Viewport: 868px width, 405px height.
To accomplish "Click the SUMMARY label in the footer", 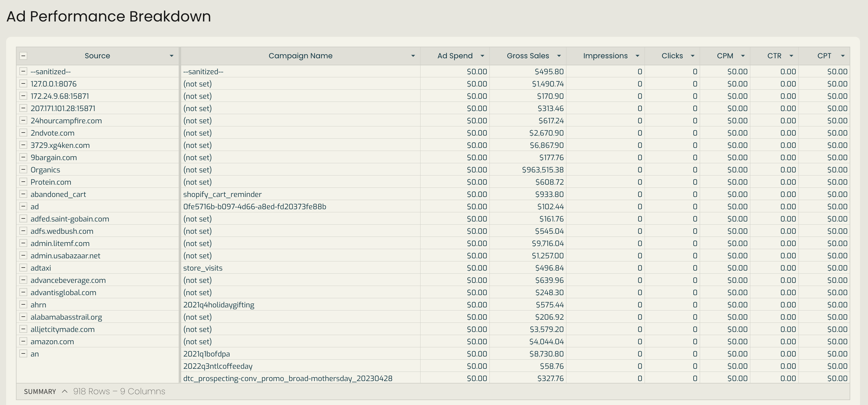I will tap(40, 391).
